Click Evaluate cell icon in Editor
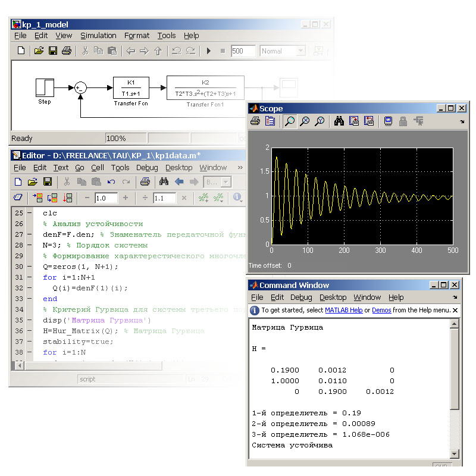 coord(37,198)
